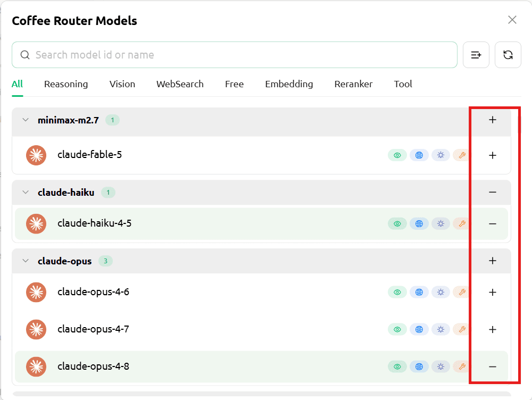Remove the claude-haiku-4-5 model
The image size is (532, 400).
tap(493, 224)
